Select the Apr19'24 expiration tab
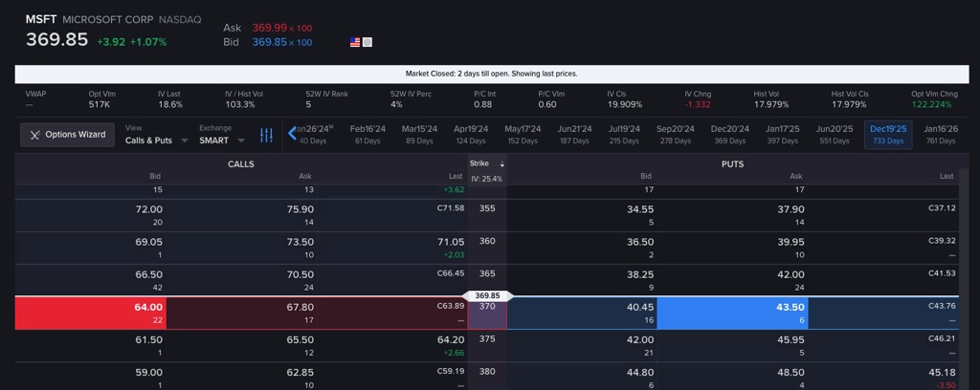This screenshot has height=390, width=980. [x=471, y=134]
